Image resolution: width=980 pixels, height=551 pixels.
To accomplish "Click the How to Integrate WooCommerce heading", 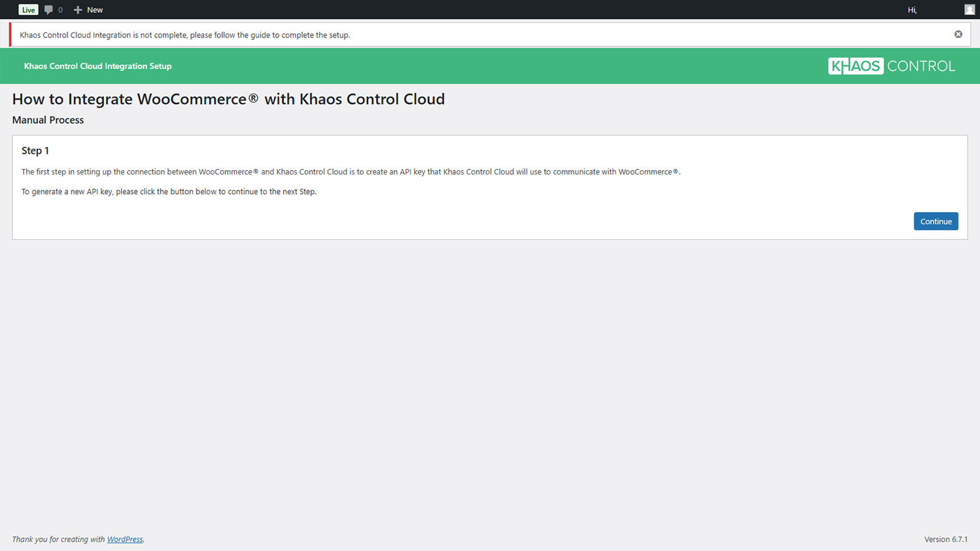I will click(228, 99).
